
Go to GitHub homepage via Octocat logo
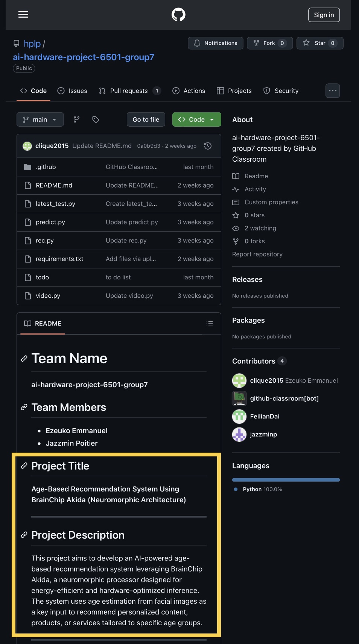coord(178,15)
